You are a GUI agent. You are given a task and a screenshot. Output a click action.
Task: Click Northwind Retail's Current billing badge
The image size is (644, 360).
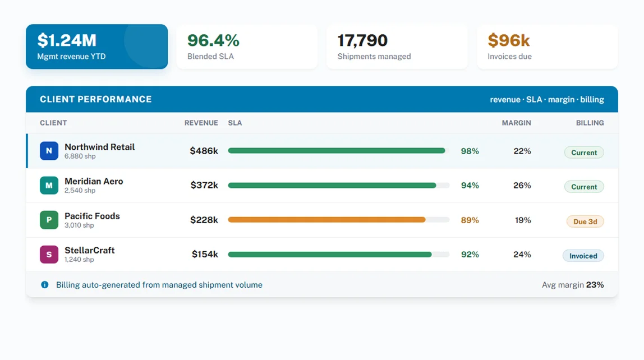583,153
